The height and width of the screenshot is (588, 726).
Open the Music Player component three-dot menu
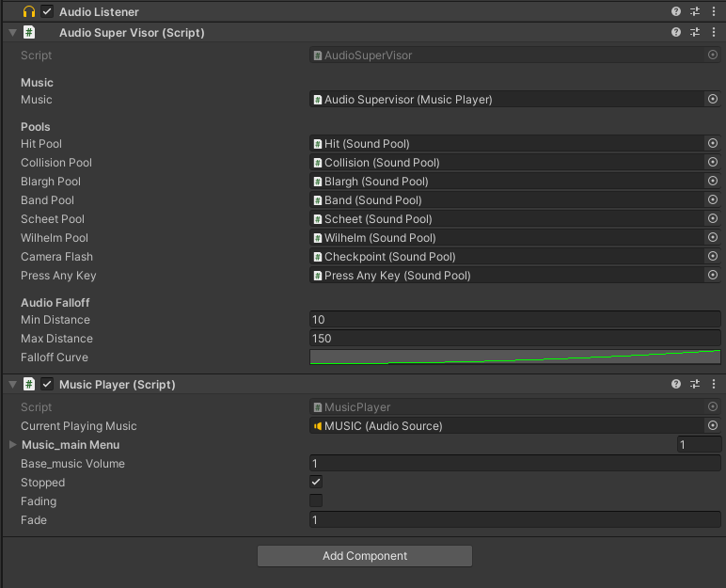[714, 384]
